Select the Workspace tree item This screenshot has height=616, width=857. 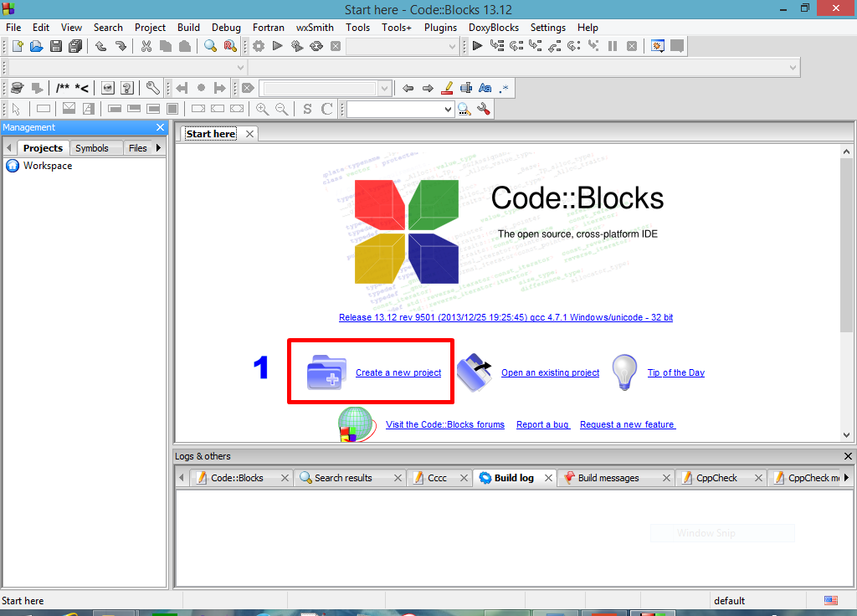pos(48,166)
